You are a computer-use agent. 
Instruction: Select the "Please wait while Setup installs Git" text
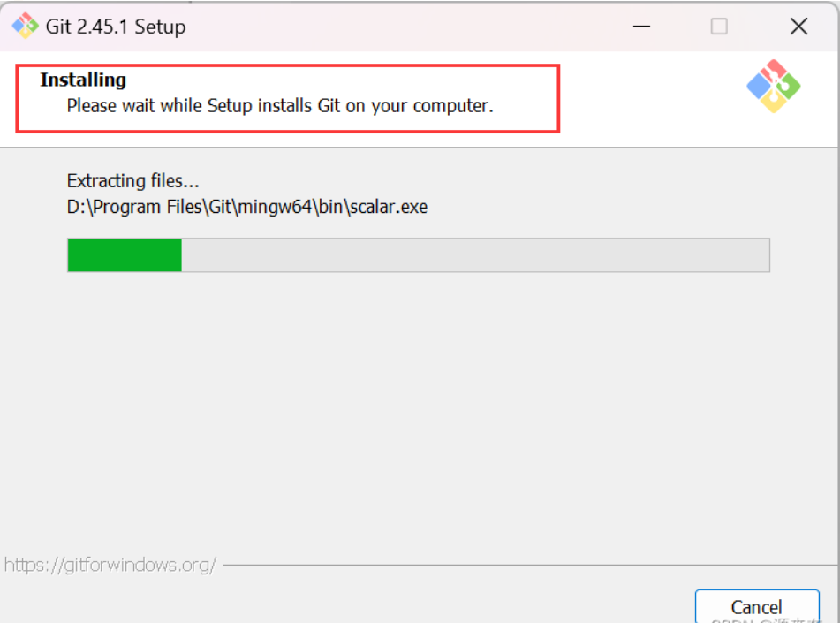click(279, 106)
